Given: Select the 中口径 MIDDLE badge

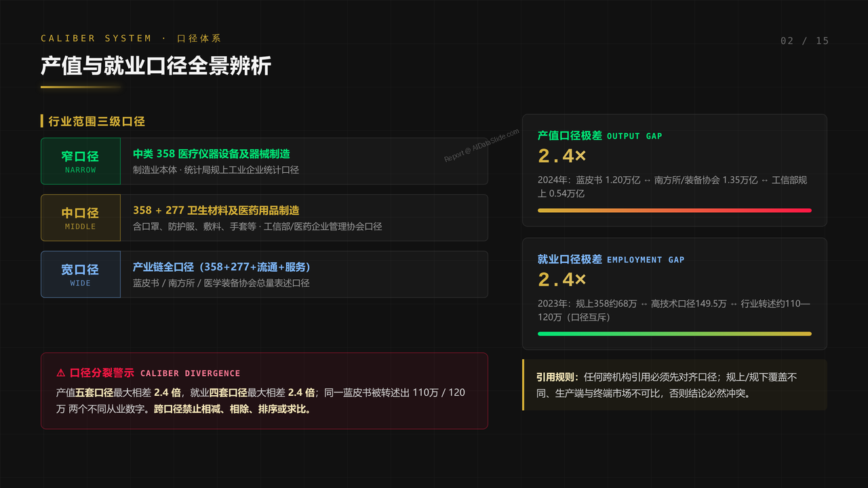Looking at the screenshot, I should pyautogui.click(x=81, y=218).
